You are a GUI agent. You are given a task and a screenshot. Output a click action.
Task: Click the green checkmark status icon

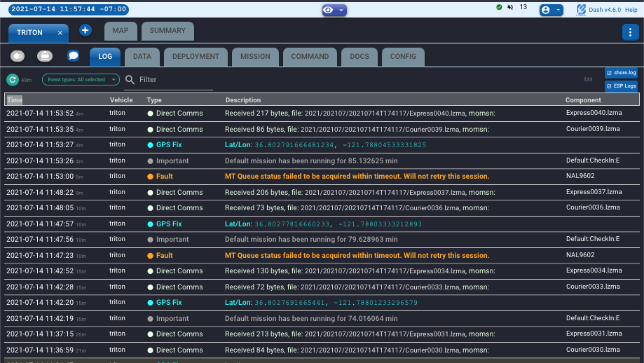tap(499, 7)
